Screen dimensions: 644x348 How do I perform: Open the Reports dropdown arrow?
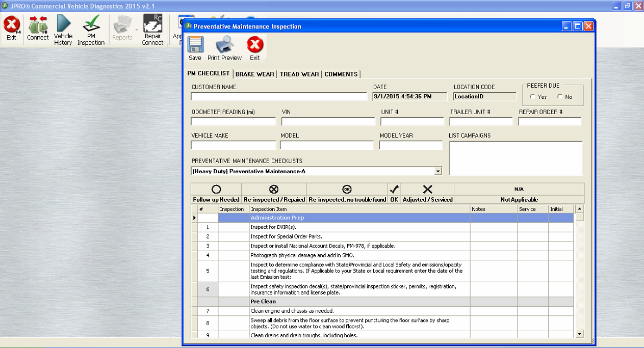[x=137, y=30]
